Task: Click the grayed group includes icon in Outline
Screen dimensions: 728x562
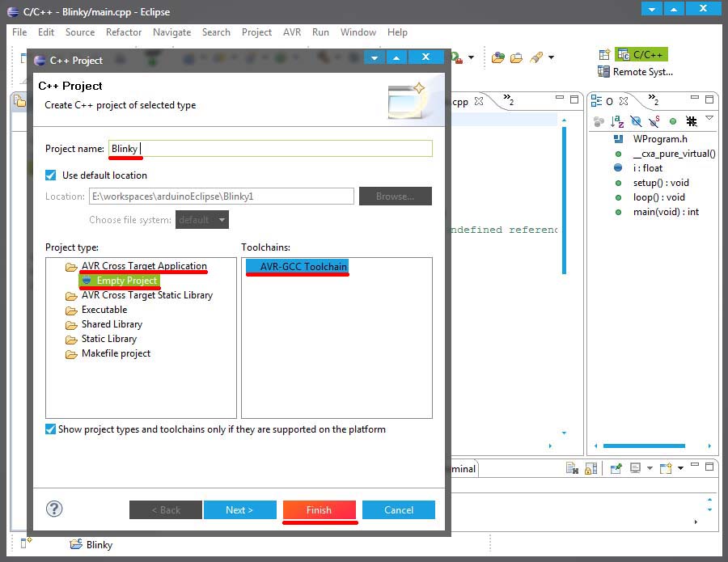Action: point(599,121)
